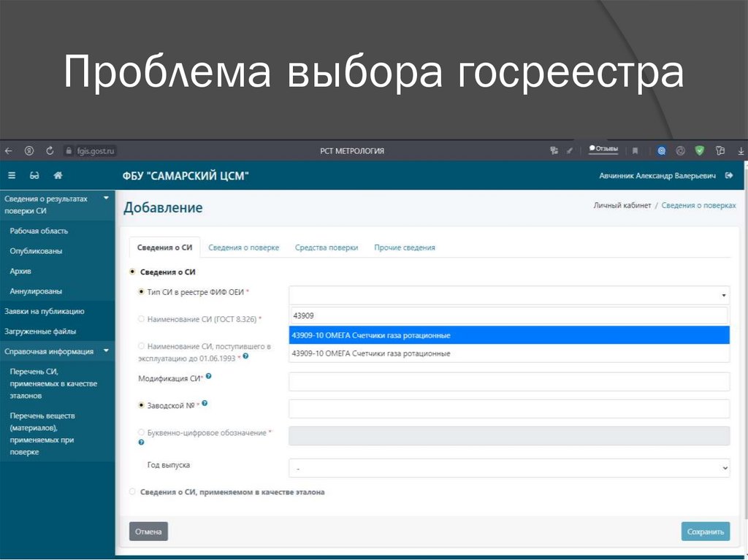Choose the Буквенно-цифровое обозначение radio option
The height and width of the screenshot is (560, 748).
tap(141, 432)
